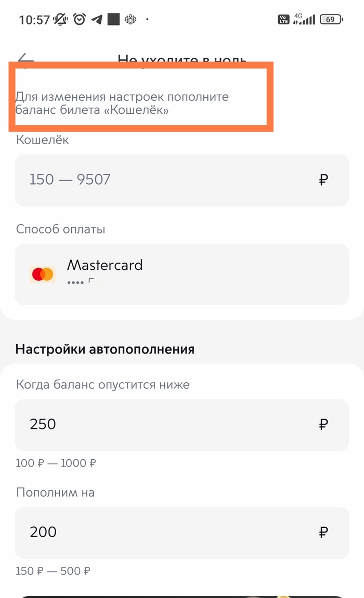The image size is (364, 598).
Task: Tap the Mastercard logo icon
Action: tap(43, 274)
